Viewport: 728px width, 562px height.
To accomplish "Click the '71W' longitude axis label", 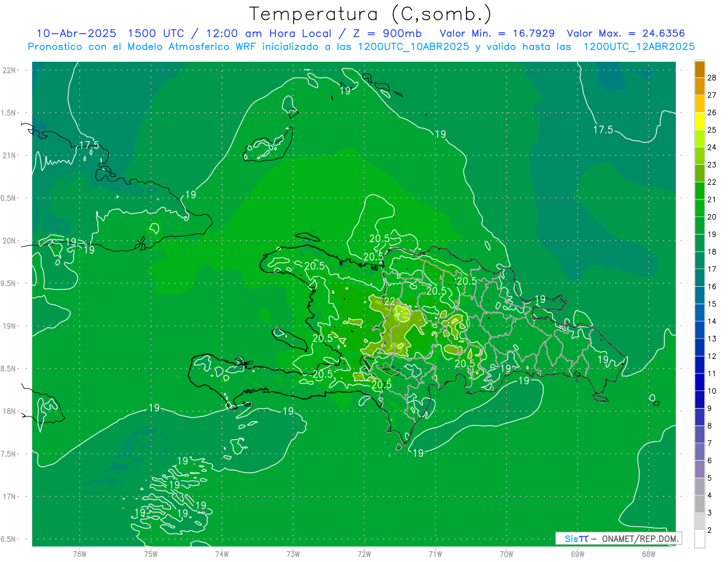I will click(x=435, y=554).
